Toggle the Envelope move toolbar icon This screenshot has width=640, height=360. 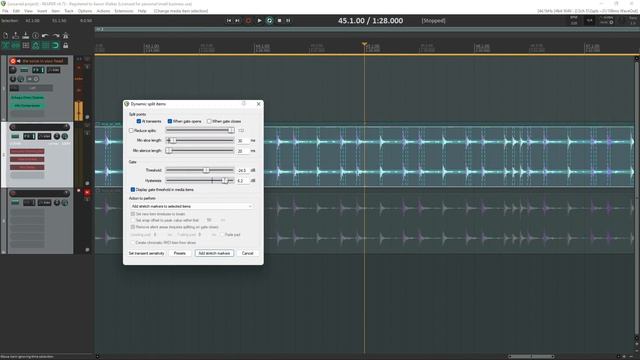pyautogui.click(x=36, y=46)
